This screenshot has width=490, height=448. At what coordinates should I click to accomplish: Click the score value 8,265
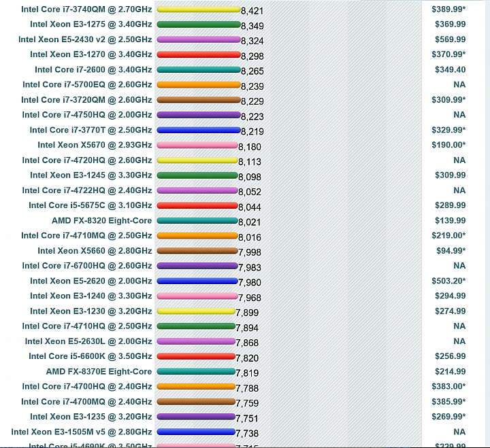tap(252, 71)
